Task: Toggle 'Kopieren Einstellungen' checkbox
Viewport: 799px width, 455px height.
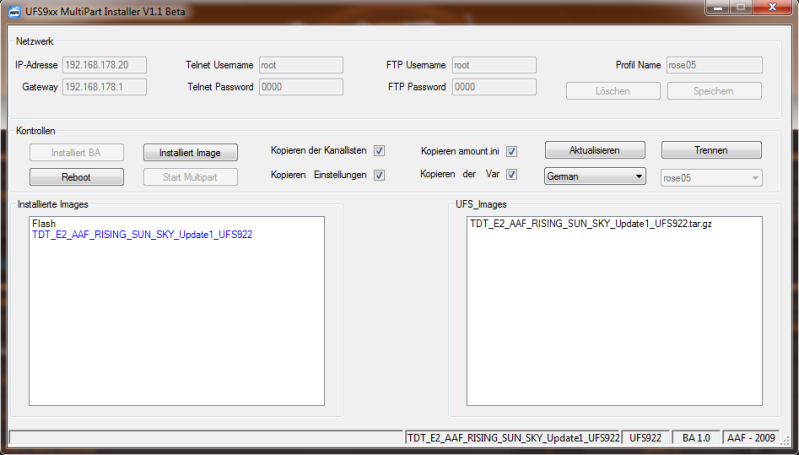Action: click(x=379, y=175)
